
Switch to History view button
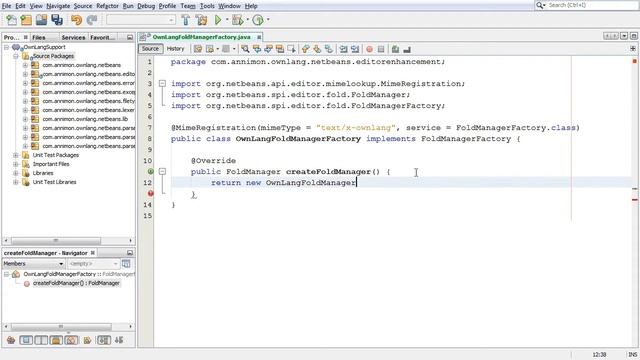pos(176,49)
